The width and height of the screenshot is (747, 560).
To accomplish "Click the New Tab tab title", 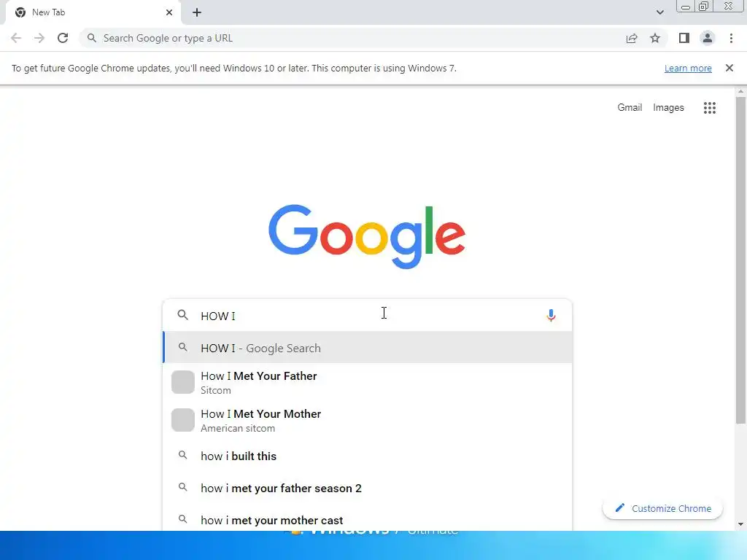I will pos(49,12).
